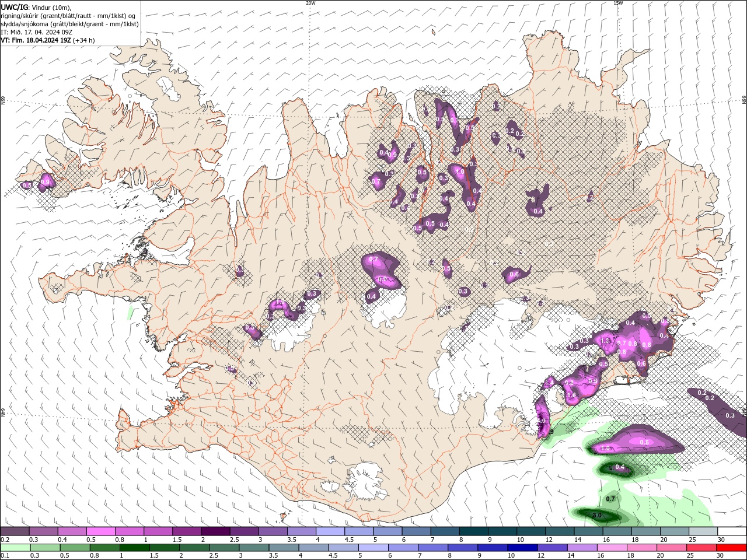747x560 pixels.
Task: Select lavender lower swatch starting at 14
Action: pos(582,547)
